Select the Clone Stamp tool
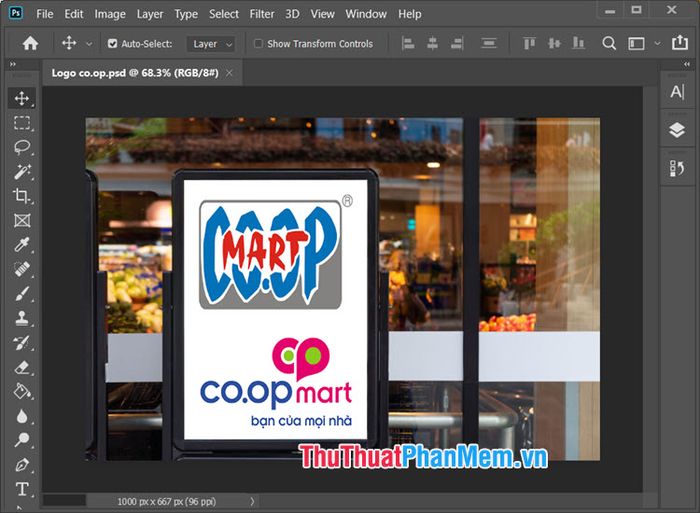The width and height of the screenshot is (700, 513). [x=22, y=318]
